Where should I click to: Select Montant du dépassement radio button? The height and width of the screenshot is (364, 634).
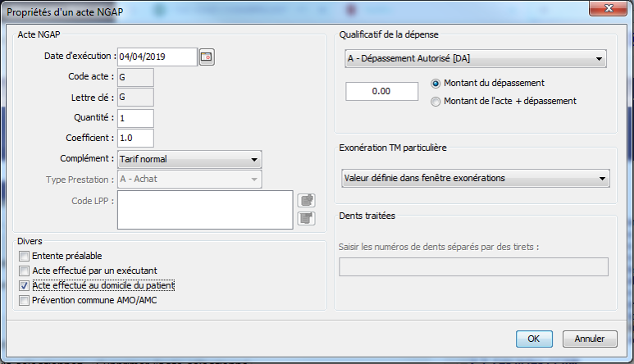point(436,84)
